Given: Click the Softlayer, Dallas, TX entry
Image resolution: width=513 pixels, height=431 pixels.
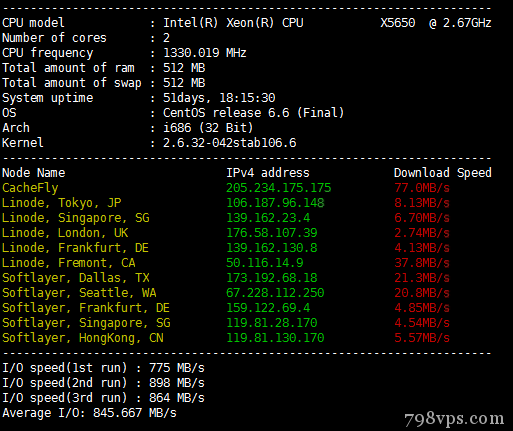Looking at the screenshot, I should (76, 278).
